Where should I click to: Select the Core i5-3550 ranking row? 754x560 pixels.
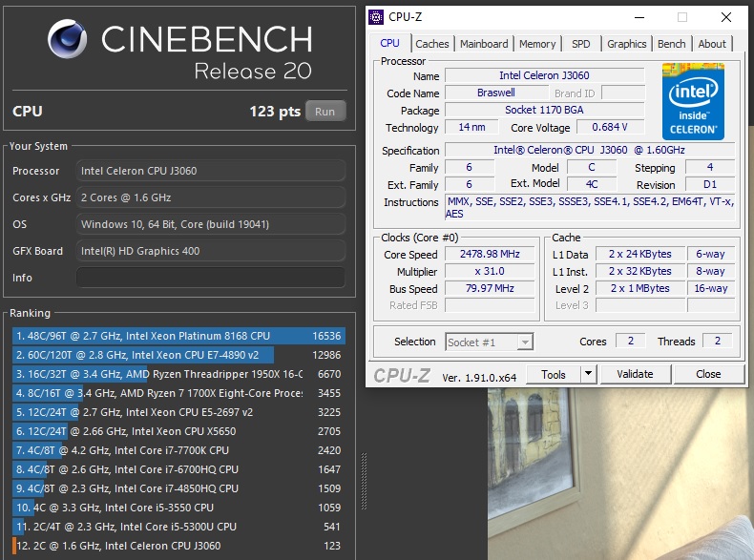click(x=178, y=508)
